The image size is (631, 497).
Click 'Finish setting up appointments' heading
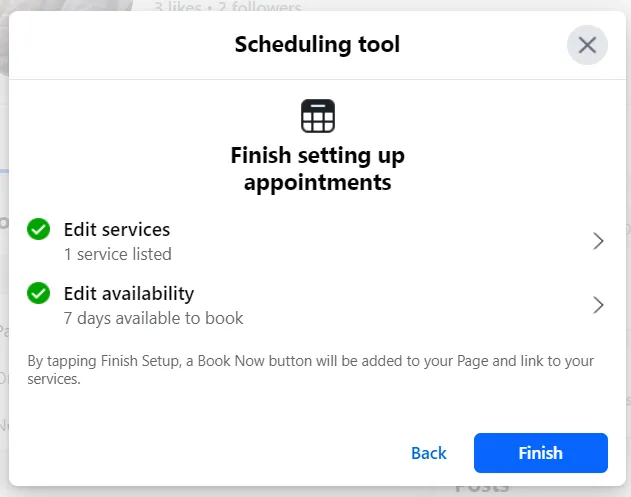317,169
